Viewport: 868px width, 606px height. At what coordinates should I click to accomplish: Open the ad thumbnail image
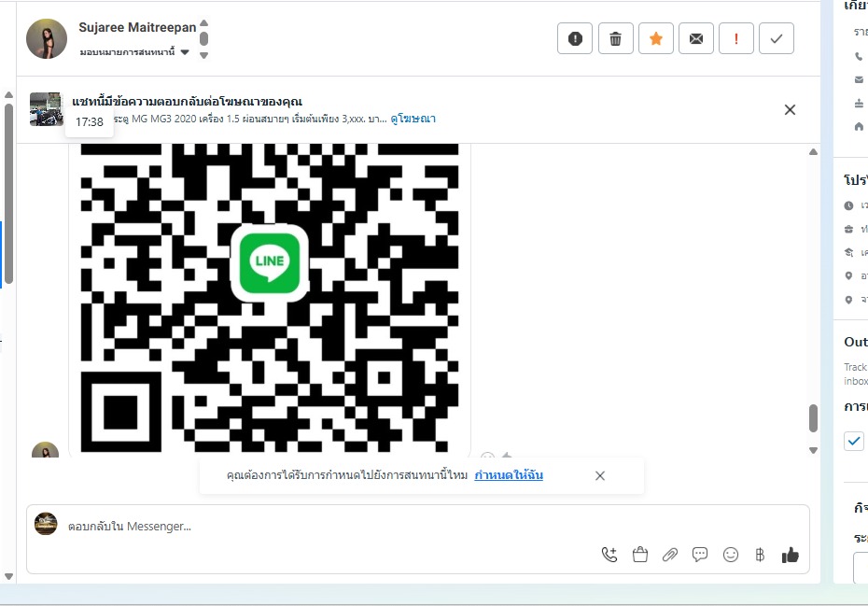46,109
